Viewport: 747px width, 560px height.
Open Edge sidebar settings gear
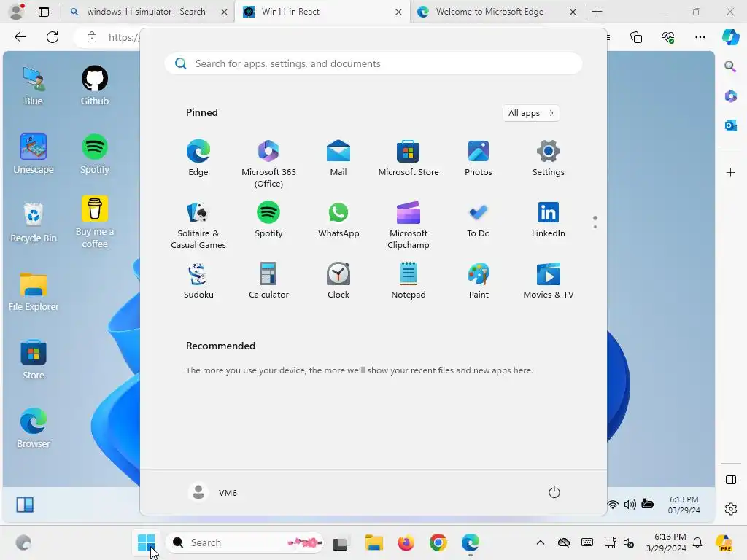[730, 509]
